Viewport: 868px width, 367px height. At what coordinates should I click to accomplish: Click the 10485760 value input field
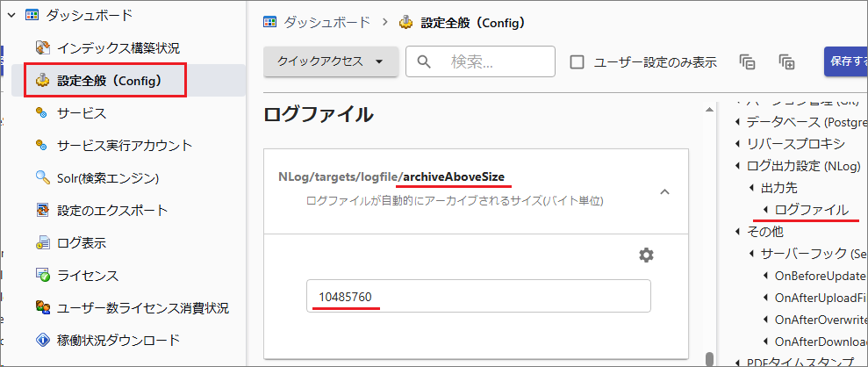coord(478,296)
